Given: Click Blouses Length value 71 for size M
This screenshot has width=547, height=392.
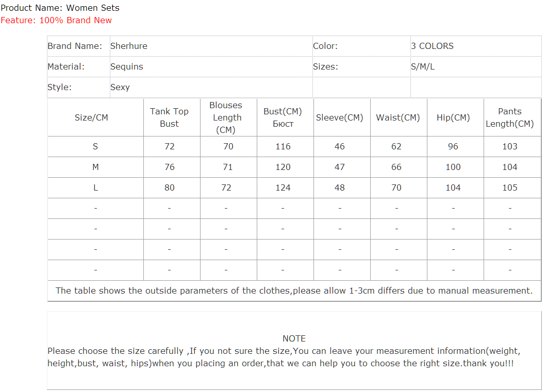Looking at the screenshot, I should click(227, 167).
